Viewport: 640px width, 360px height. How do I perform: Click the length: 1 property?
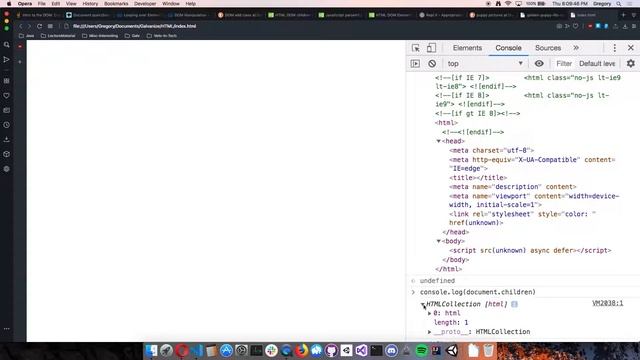451,322
